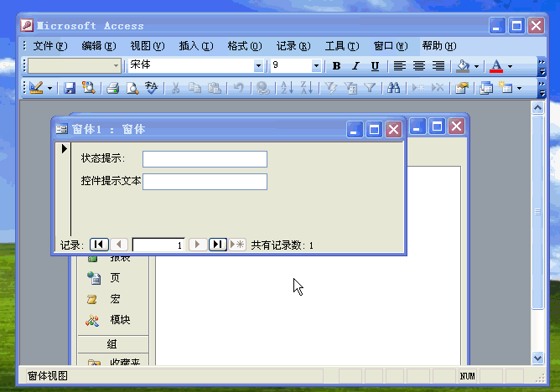The image size is (560, 392).
Task: Click the File Search icon
Action: (x=88, y=88)
